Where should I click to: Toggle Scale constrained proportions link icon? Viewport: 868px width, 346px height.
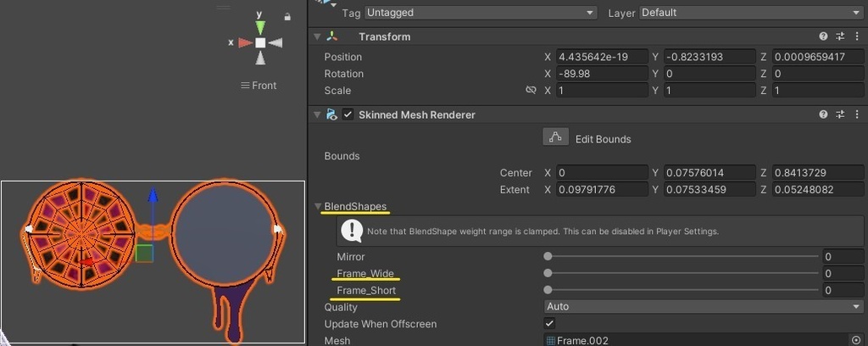click(x=531, y=91)
